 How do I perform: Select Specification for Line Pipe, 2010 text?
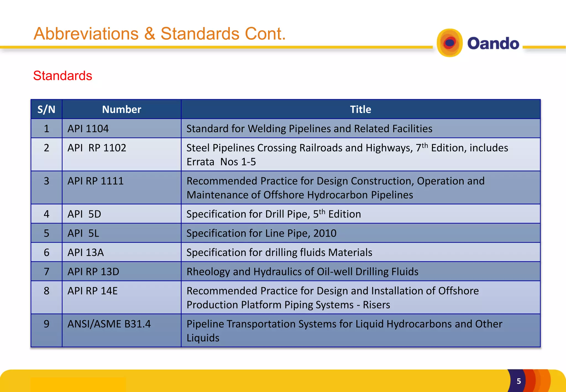(x=261, y=233)
